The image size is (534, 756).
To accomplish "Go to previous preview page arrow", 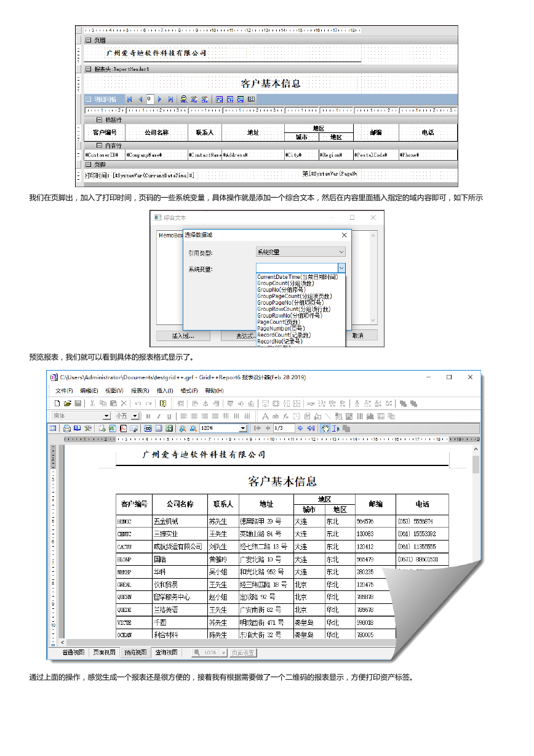I will 268,428.
